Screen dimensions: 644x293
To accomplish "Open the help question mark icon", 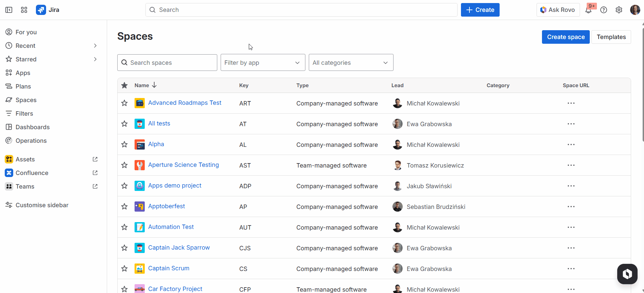I will tap(604, 10).
